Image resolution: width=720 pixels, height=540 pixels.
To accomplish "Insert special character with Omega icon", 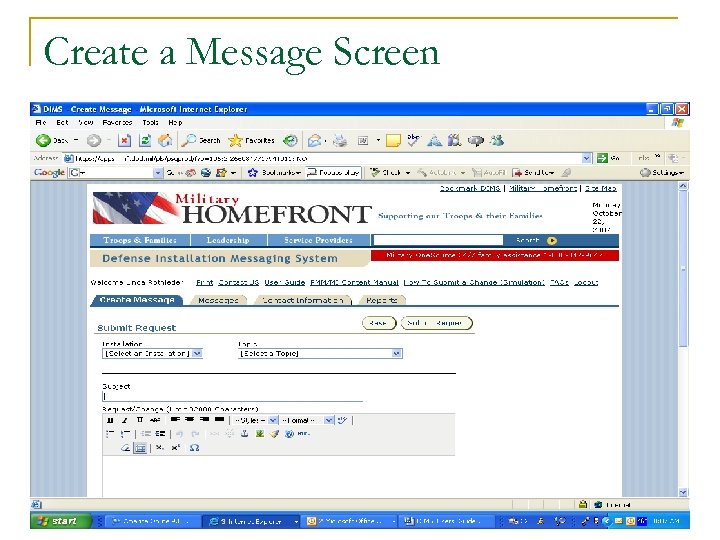I will point(194,448).
